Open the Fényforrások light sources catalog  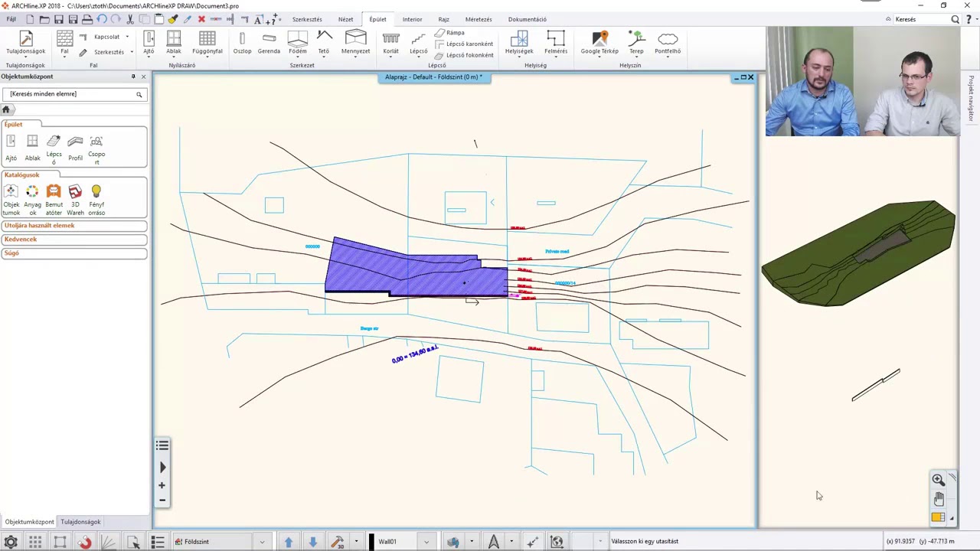pos(96,200)
